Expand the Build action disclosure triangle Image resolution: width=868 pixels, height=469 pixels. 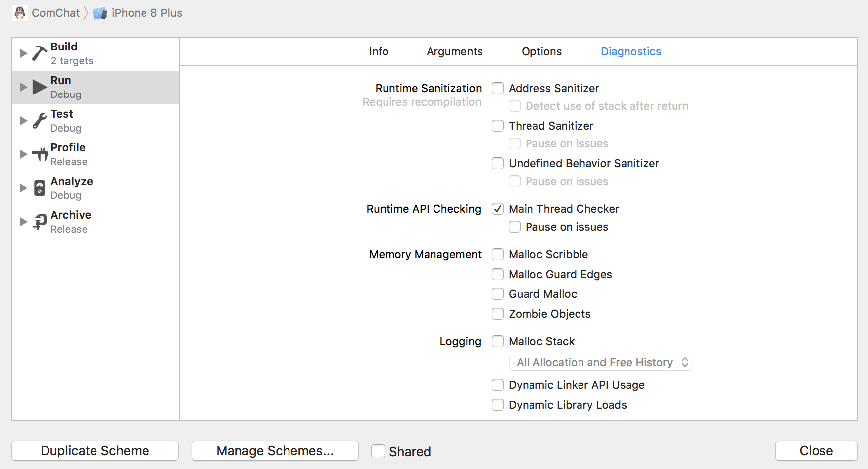pyautogui.click(x=23, y=53)
